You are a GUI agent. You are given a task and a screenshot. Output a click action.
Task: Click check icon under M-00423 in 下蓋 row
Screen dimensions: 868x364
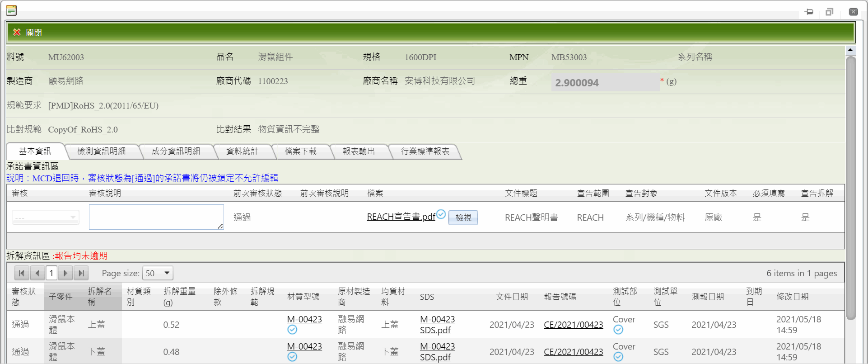click(292, 357)
